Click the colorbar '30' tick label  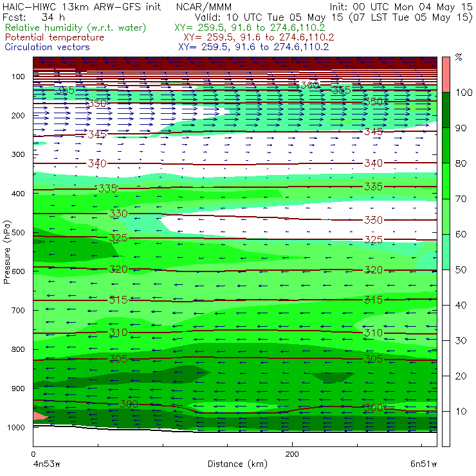461,341
